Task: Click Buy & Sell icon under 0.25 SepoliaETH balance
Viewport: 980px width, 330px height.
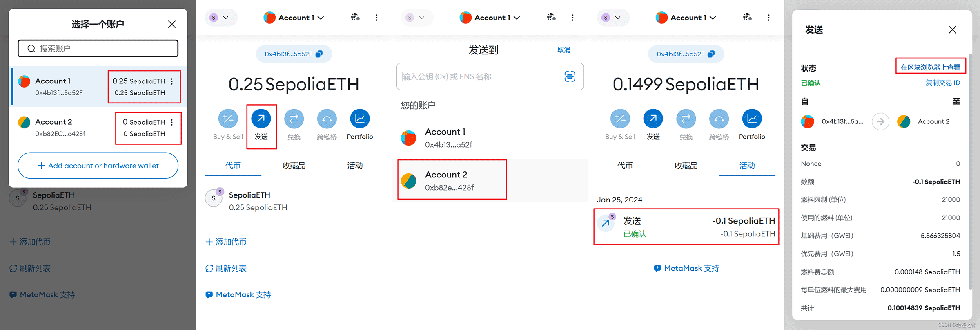Action: tap(228, 119)
